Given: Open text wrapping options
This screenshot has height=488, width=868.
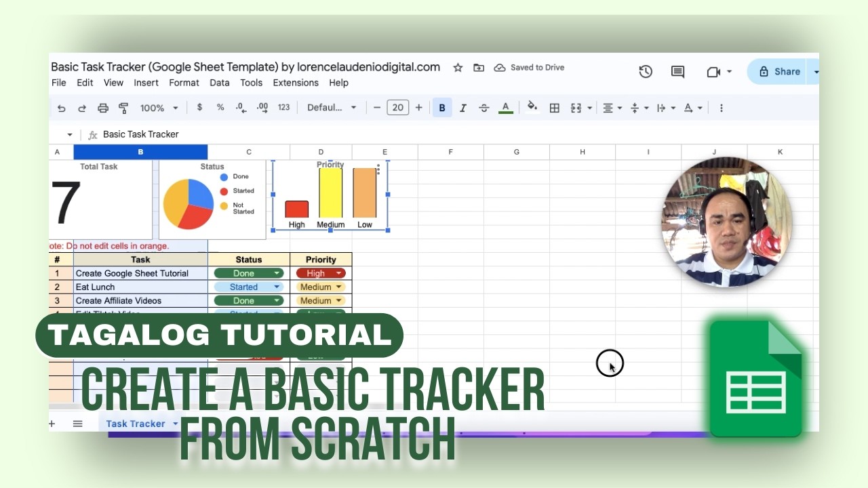Looking at the screenshot, I should coord(666,108).
